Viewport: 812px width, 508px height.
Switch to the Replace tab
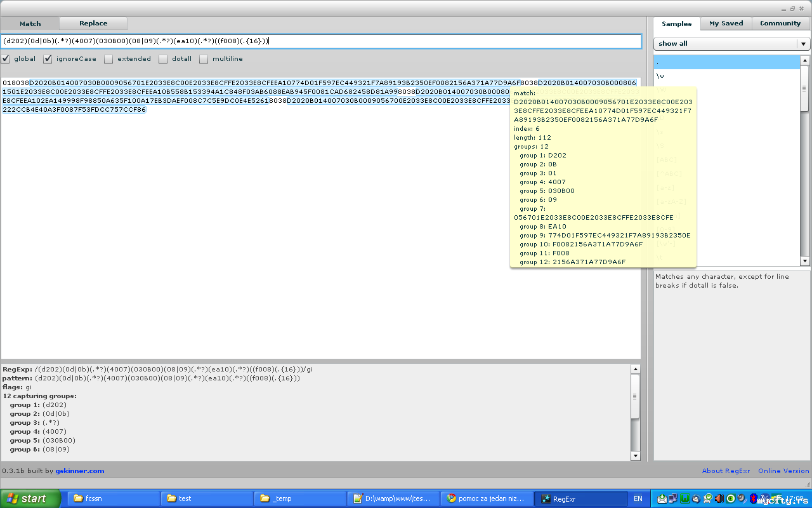[x=93, y=23]
